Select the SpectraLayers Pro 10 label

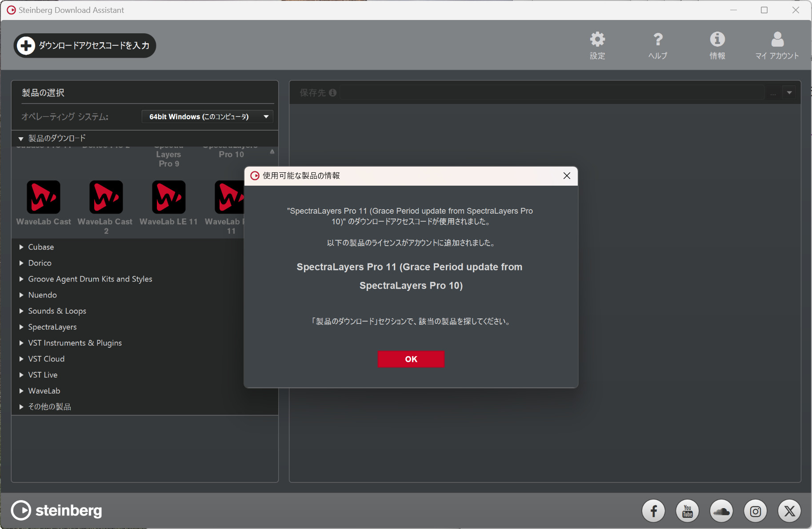click(x=231, y=151)
